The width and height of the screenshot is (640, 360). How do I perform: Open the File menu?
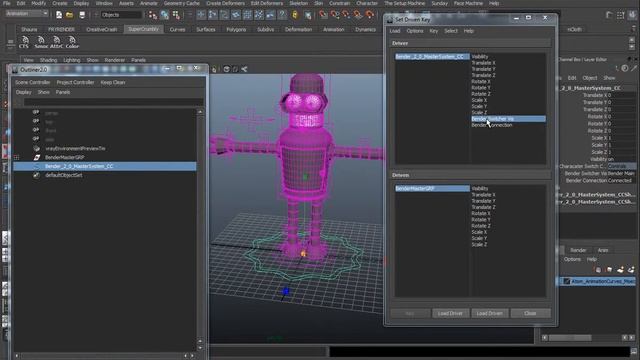point(7,3)
